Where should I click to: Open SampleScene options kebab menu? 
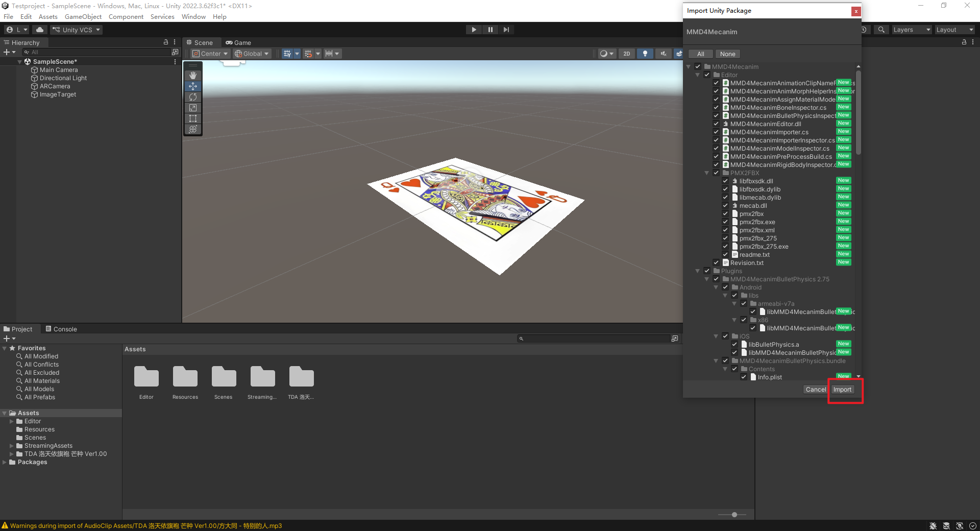(x=175, y=62)
